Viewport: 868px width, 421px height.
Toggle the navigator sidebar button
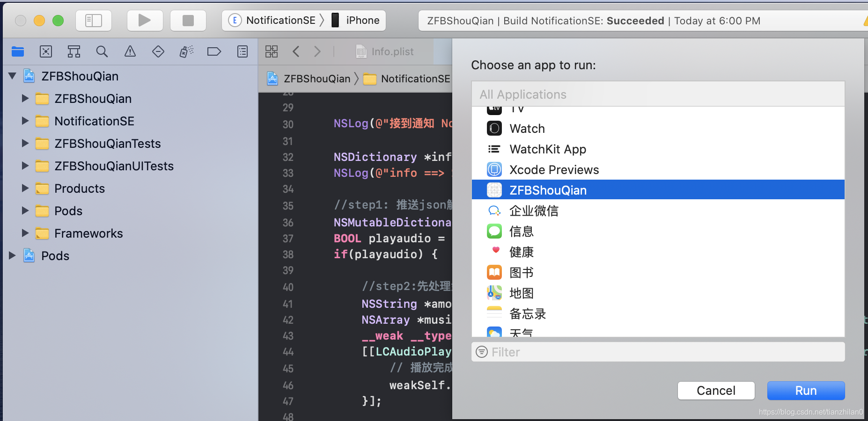pos(94,21)
